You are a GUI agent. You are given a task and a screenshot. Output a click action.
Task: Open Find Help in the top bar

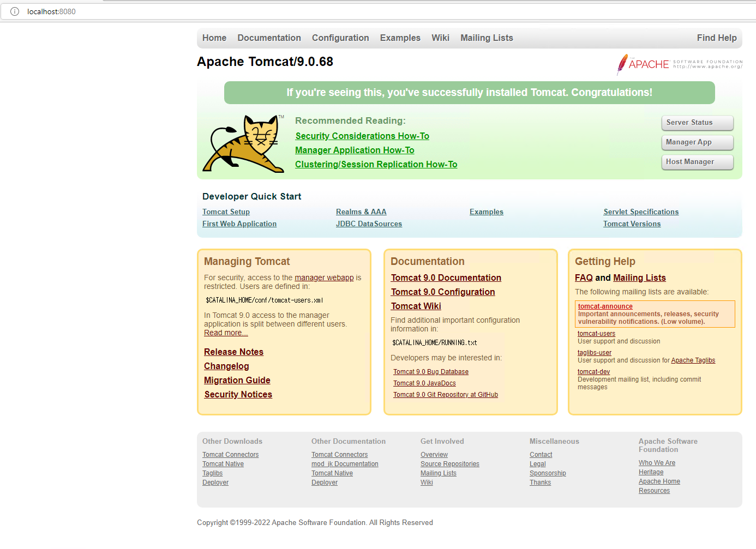click(717, 38)
